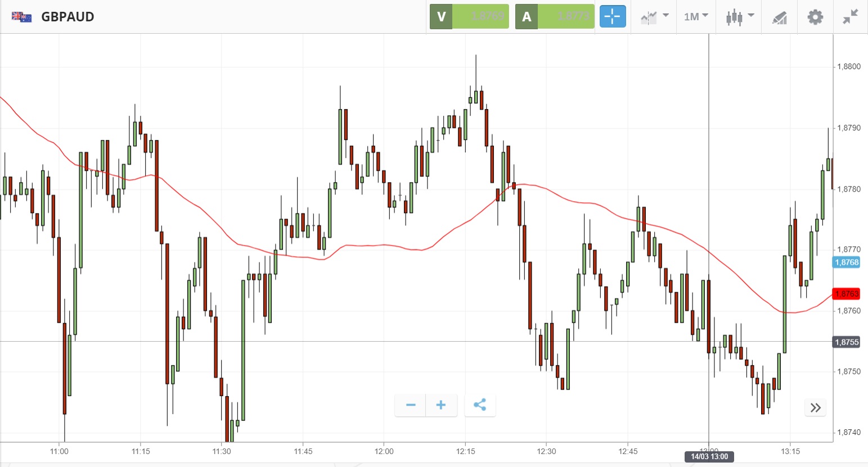Toggle the crosshair cursor mode
This screenshot has height=467, width=868.
coord(612,17)
